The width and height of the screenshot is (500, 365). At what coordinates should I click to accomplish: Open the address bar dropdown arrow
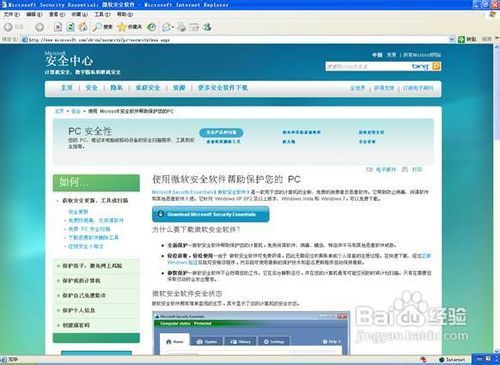[x=452, y=39]
